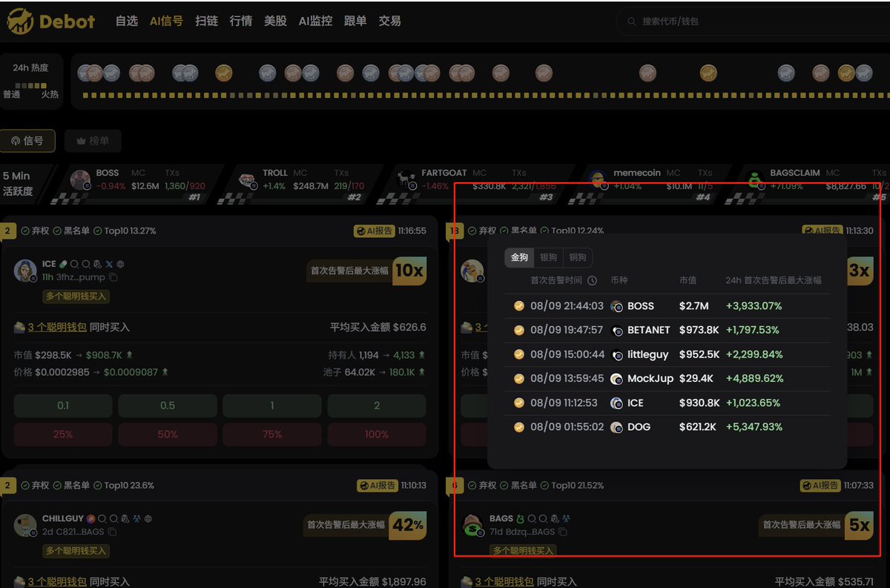Open the littleguy row in gold dog list

click(667, 354)
